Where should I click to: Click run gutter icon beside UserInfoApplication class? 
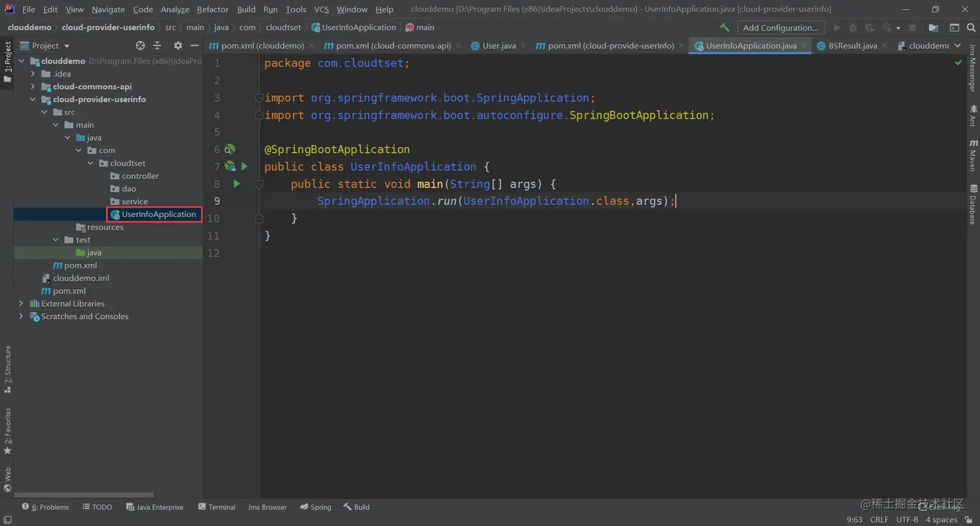[x=244, y=167]
